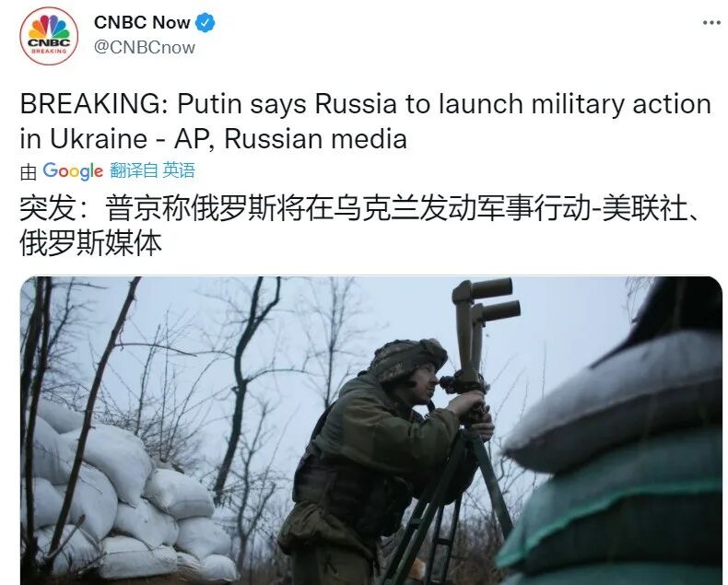Click the 由 character before Google
Image resolution: width=728 pixels, height=585 pixels.
29,171
